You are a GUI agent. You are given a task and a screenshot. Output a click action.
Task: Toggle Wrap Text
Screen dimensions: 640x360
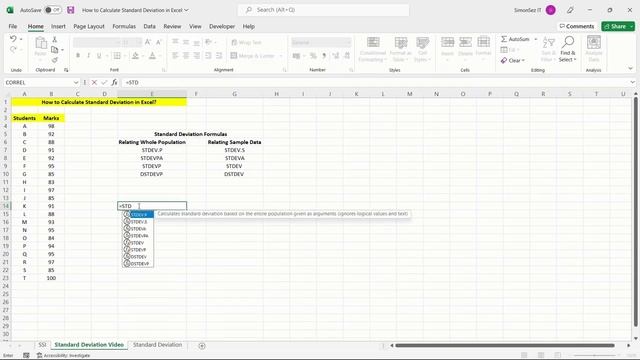[x=247, y=42]
